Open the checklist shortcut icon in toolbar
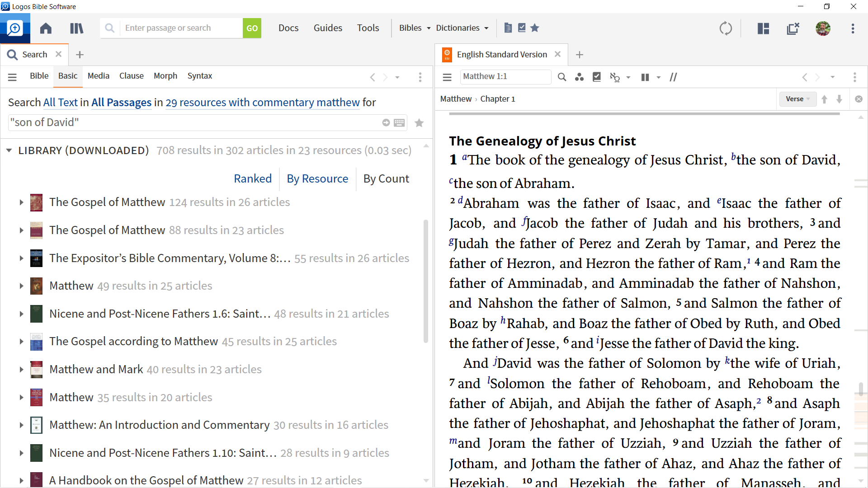 point(522,28)
